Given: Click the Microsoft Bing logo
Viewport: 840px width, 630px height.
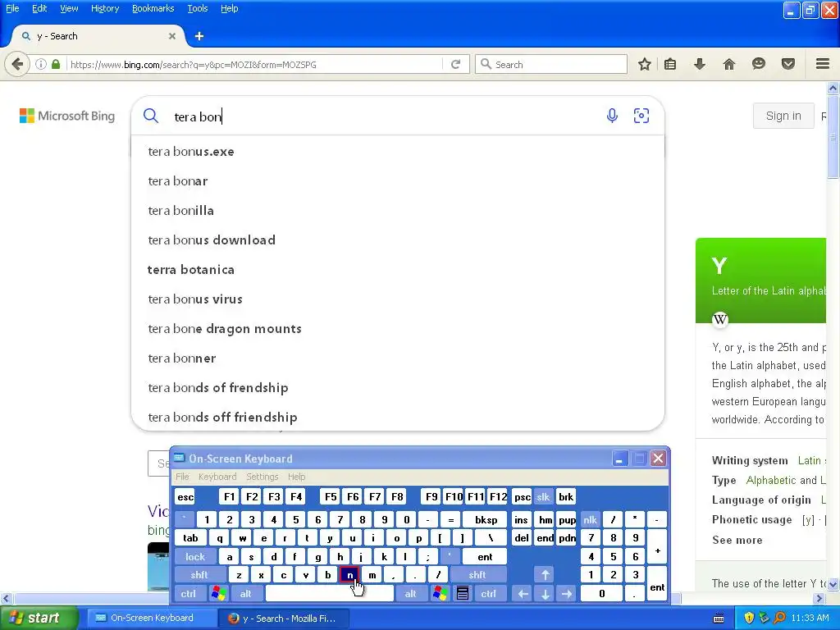Looking at the screenshot, I should click(67, 116).
